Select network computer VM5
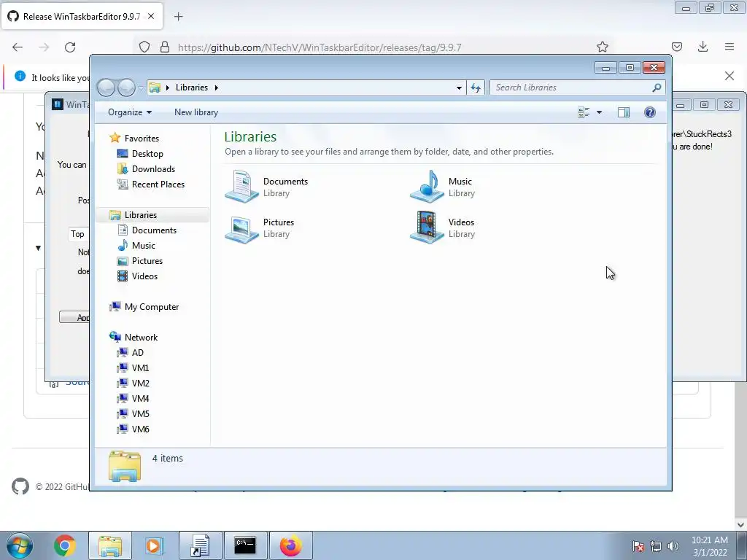The width and height of the screenshot is (747, 560). pos(141,413)
